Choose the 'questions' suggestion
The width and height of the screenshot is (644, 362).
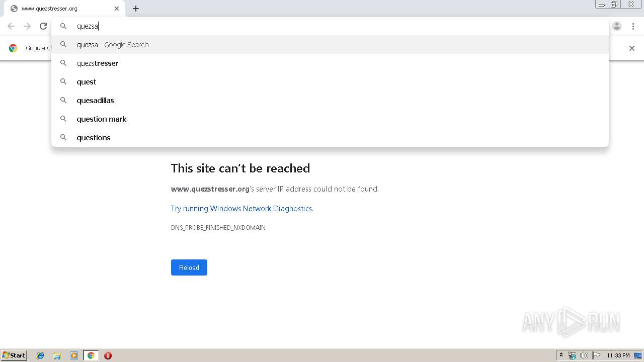330,138
